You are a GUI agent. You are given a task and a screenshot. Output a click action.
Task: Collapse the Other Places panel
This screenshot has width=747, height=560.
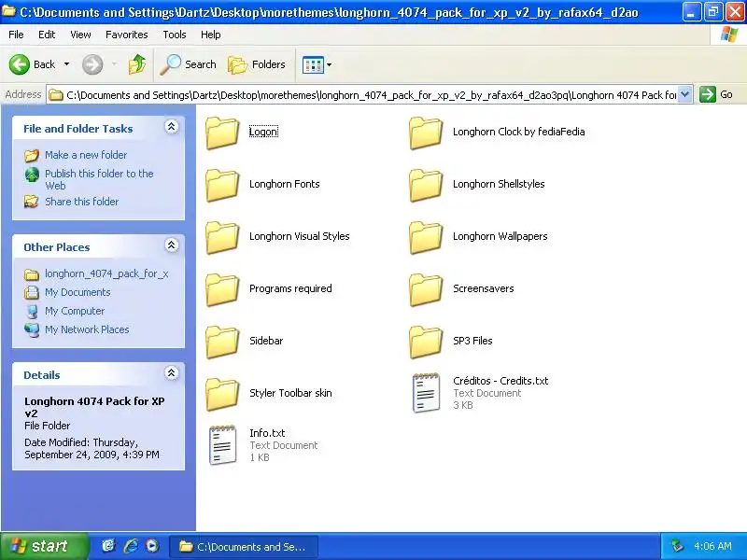point(172,245)
